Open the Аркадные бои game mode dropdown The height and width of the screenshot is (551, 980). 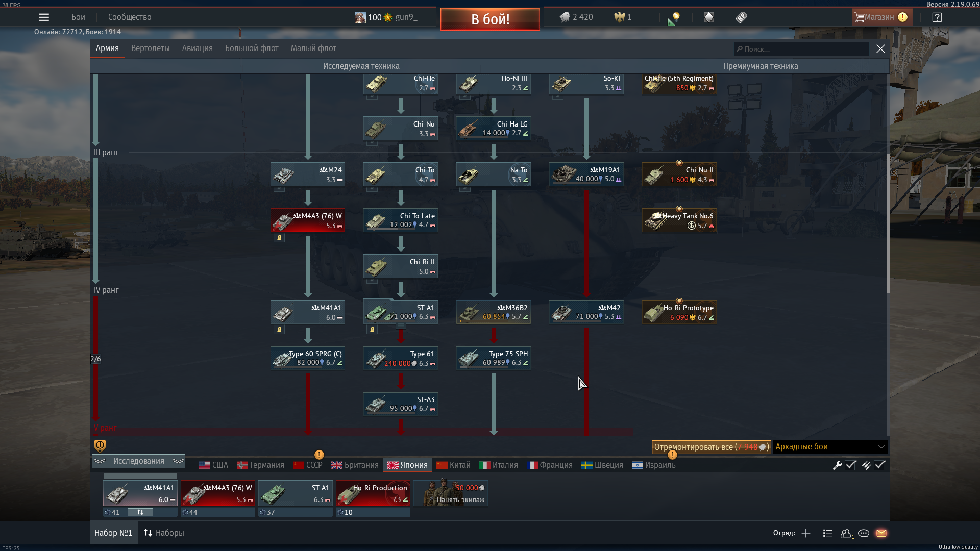(x=830, y=447)
